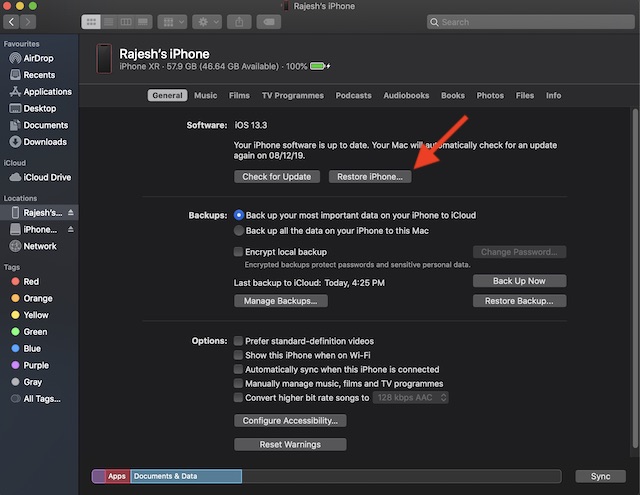The image size is (640, 495).
Task: Click the Reset Warnings button
Action: pos(290,444)
